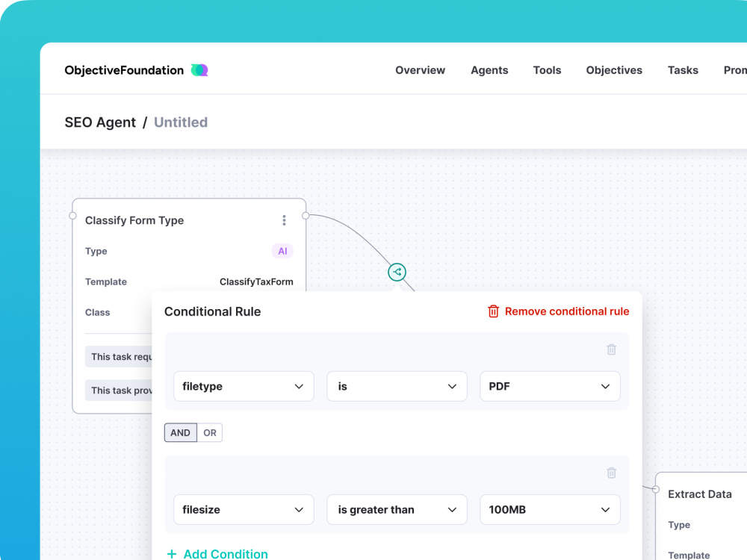
Task: Open the 'is greater than' operator dropdown
Action: (x=397, y=509)
